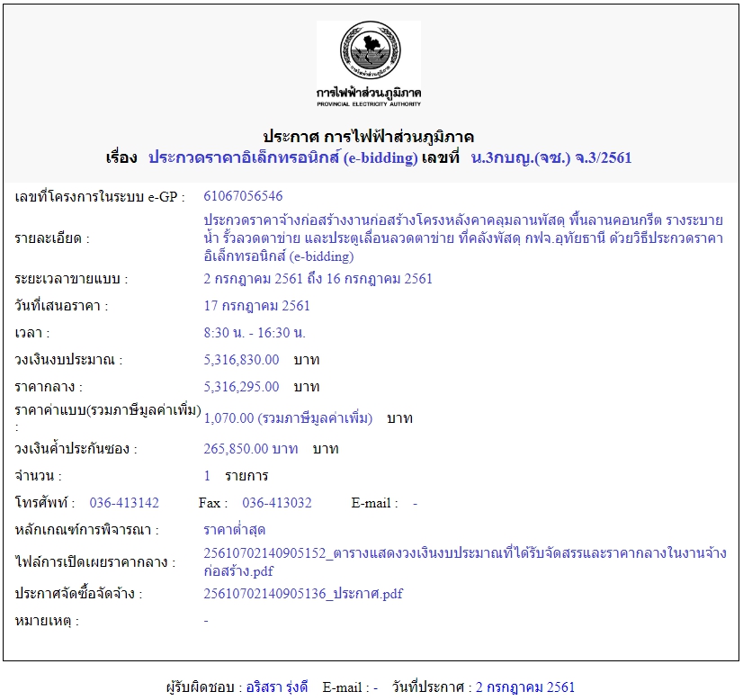The width and height of the screenshot is (743, 700).
Task: Select the criteria value ราคาต่ำสุด
Action: pos(234,530)
